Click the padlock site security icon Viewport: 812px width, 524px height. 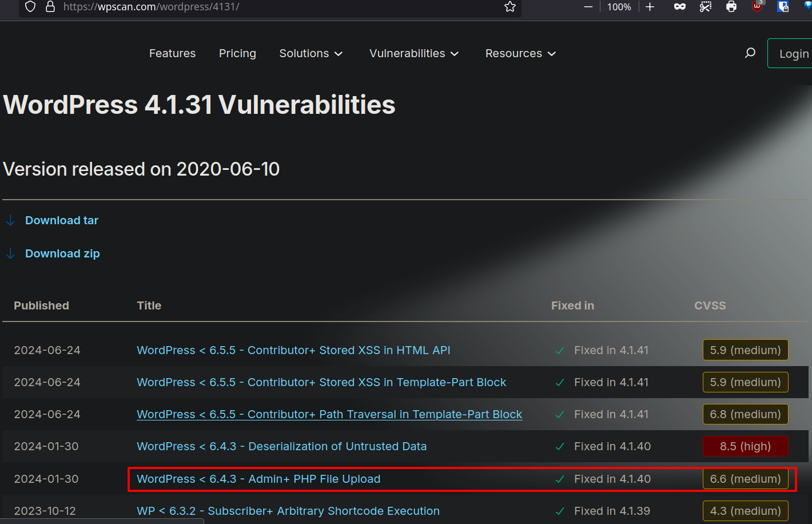[50, 7]
